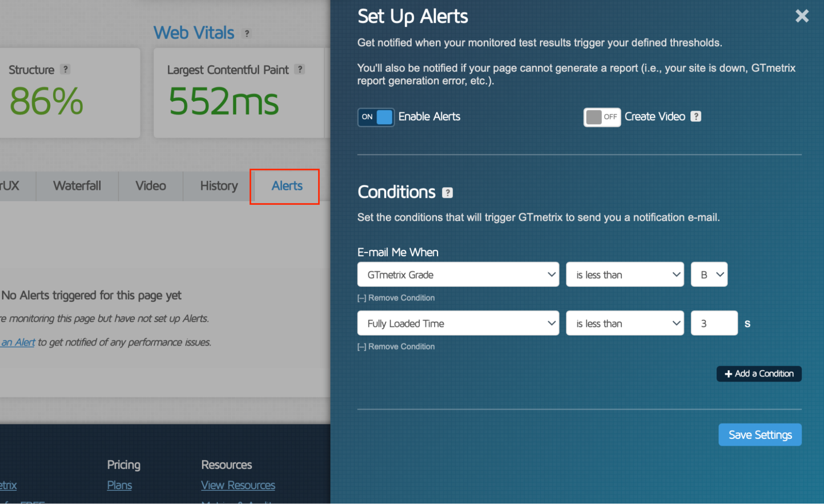This screenshot has width=824, height=504.
Task: Click the Resources footer heading
Action: (x=226, y=465)
